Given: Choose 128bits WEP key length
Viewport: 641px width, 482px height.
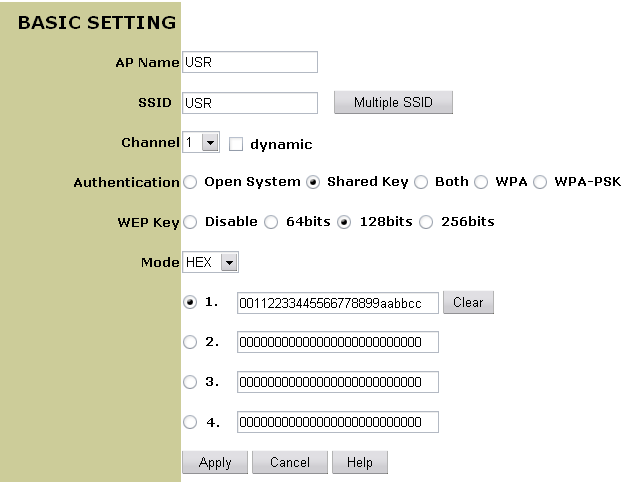Looking at the screenshot, I should [345, 222].
